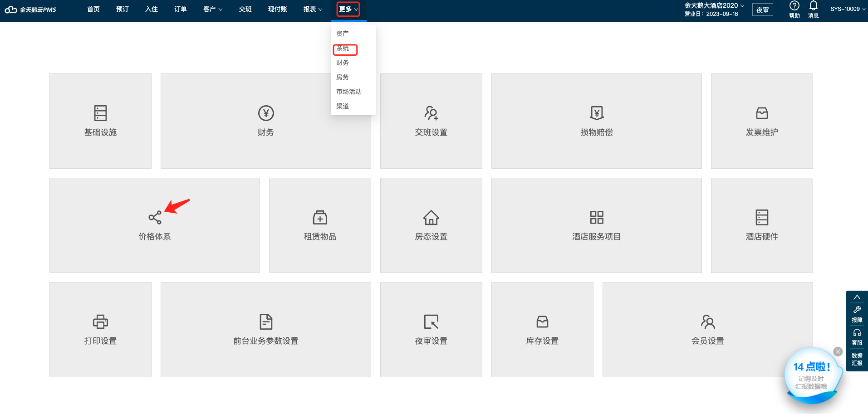Open the 消息 bell notifications

(814, 6)
